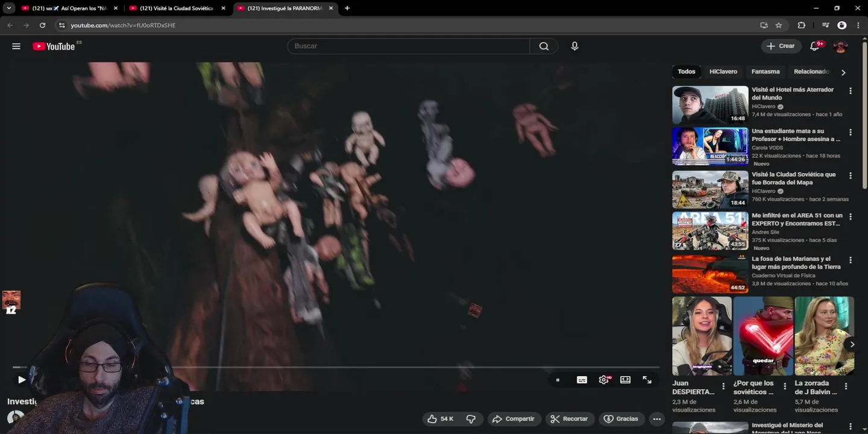868x434 pixels.
Task: Open 'Visité la Ciudad Soviética' recommended video title
Action: pyautogui.click(x=794, y=178)
